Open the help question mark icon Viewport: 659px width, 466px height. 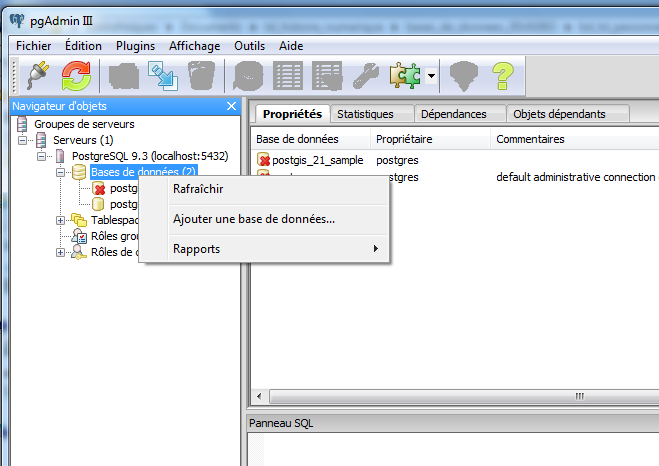coord(502,76)
